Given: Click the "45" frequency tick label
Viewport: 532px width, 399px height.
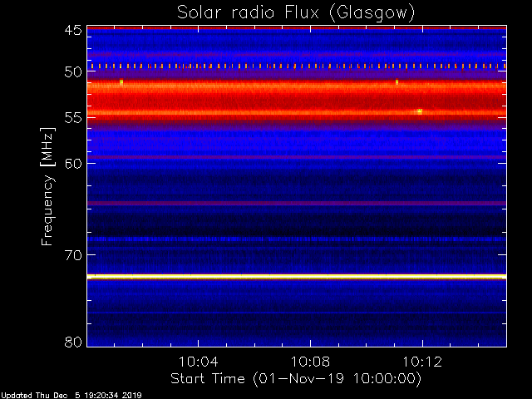Looking at the screenshot, I should point(73,31).
